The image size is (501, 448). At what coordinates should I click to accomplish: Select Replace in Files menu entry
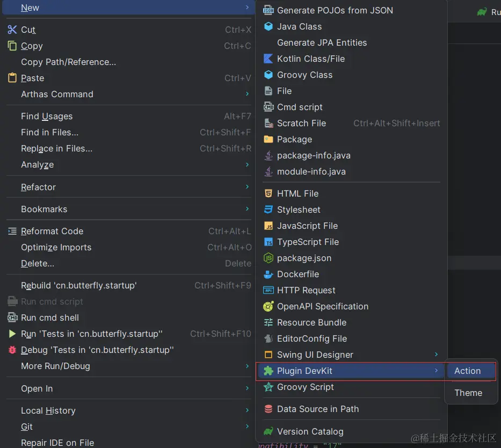[x=128, y=149]
